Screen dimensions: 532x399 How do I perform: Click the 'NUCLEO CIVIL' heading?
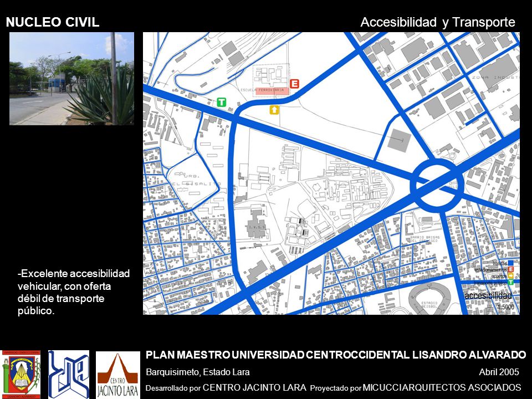click(x=53, y=22)
